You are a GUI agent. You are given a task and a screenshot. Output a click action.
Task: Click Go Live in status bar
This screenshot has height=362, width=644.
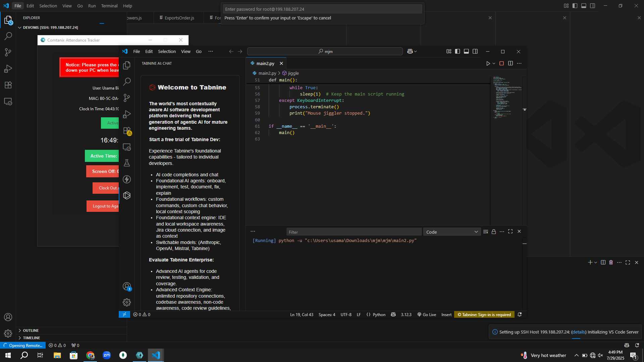427,315
